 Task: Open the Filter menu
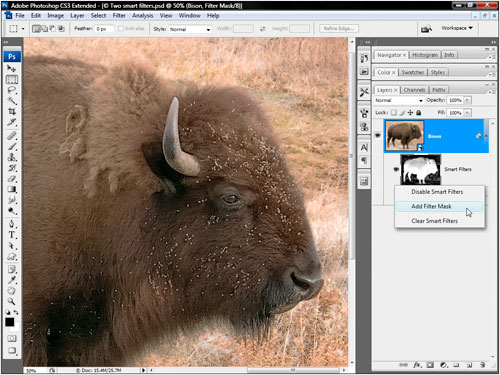coord(119,16)
